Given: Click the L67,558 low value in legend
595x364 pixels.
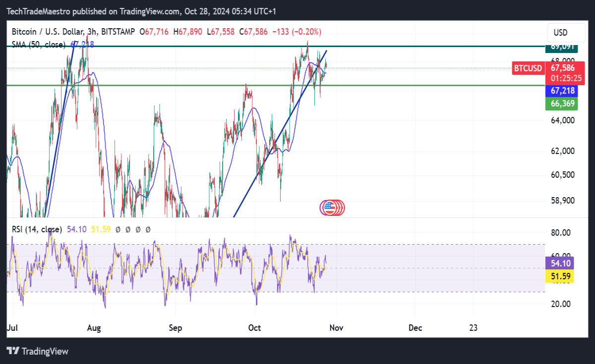Looking at the screenshot, I should pyautogui.click(x=220, y=32).
